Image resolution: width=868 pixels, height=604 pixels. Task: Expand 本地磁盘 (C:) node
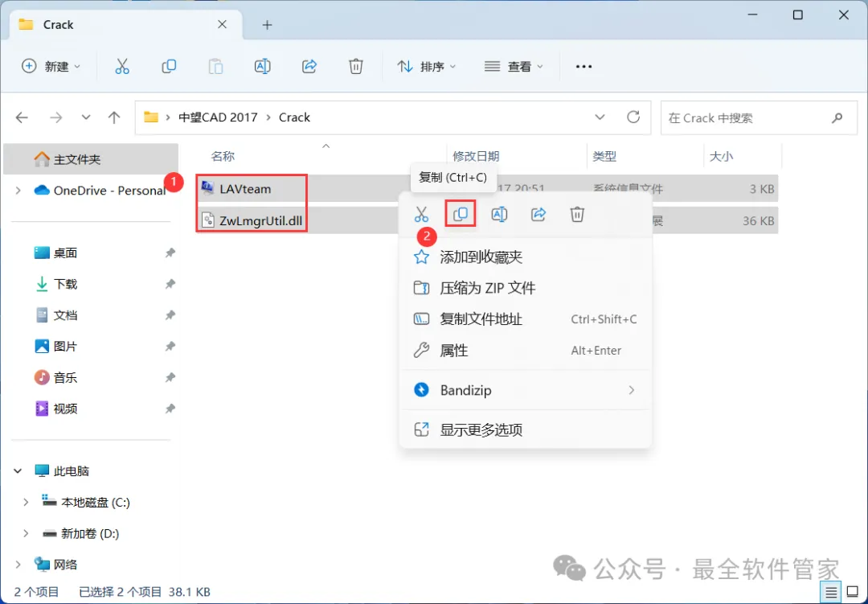(26, 502)
